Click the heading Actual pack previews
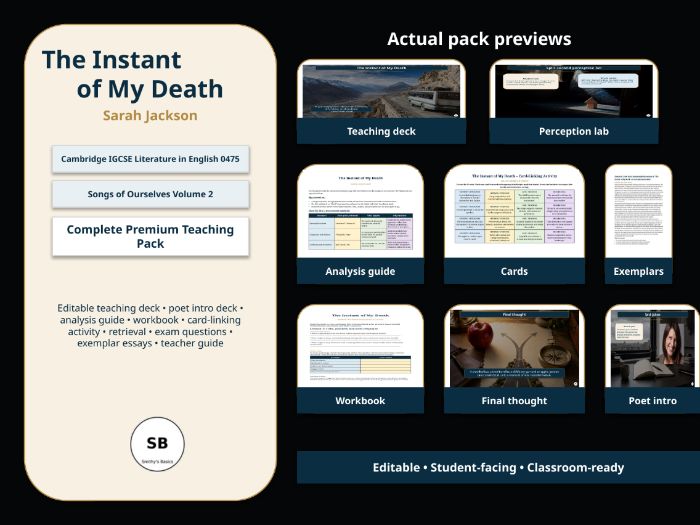The image size is (700, 525). [x=479, y=39]
